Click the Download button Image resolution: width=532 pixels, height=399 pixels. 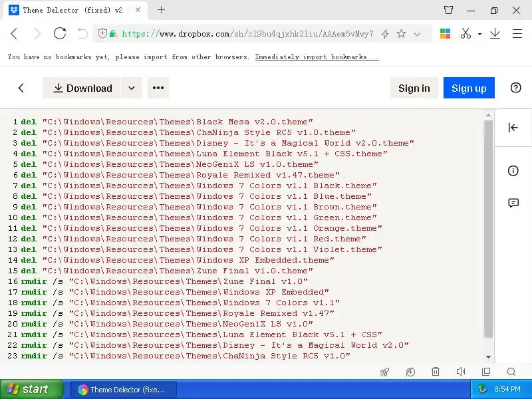[81, 88]
